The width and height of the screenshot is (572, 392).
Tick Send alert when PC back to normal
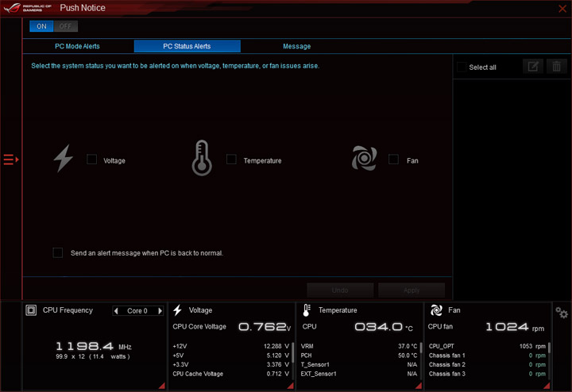point(58,252)
